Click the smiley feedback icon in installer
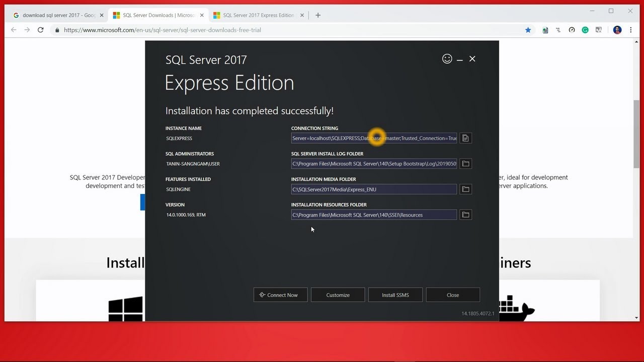 [x=447, y=59]
